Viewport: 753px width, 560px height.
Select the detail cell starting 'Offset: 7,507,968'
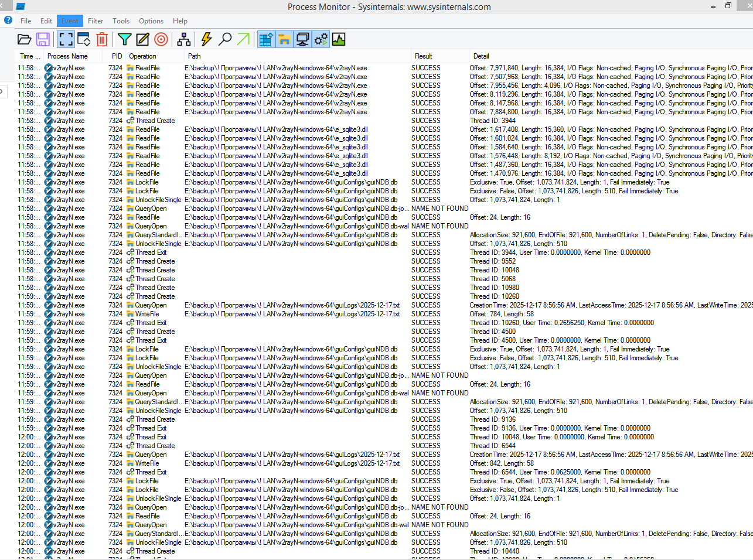click(611, 77)
